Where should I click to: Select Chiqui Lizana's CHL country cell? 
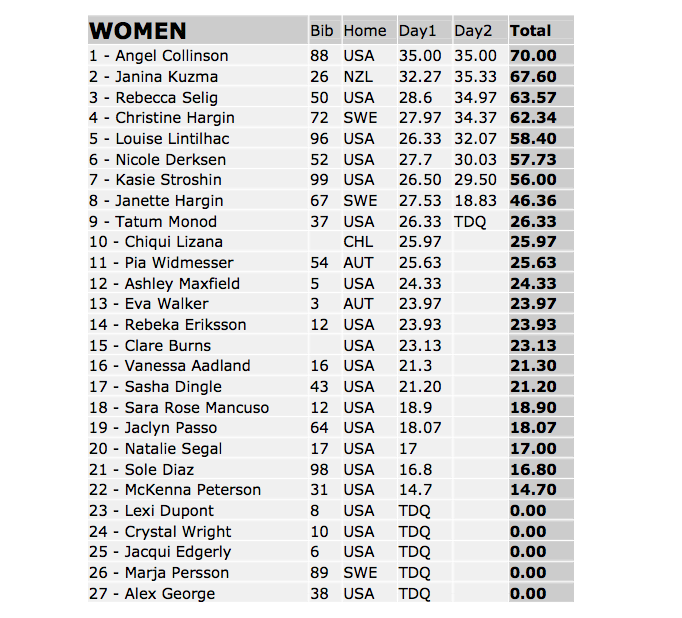tap(358, 242)
